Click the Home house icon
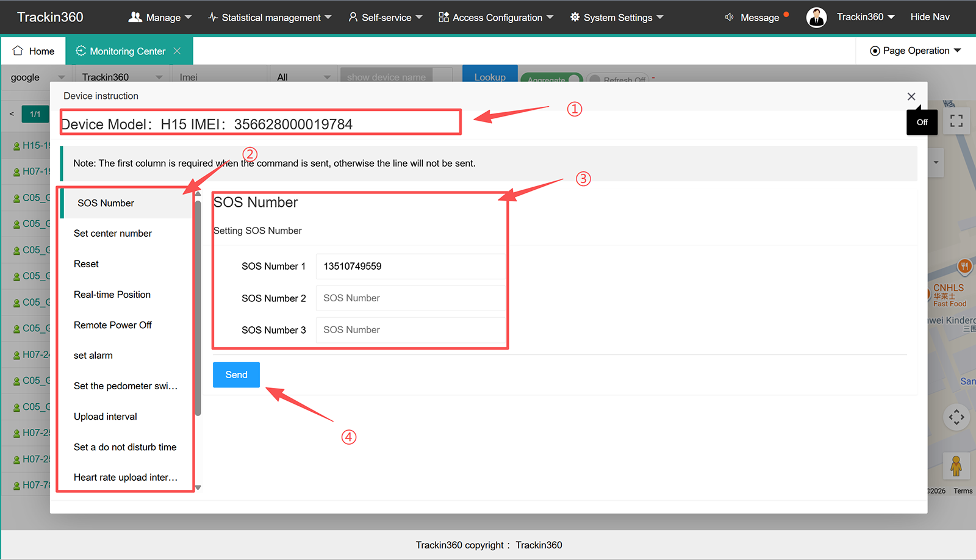Viewport: 976px width, 560px height. [18, 51]
